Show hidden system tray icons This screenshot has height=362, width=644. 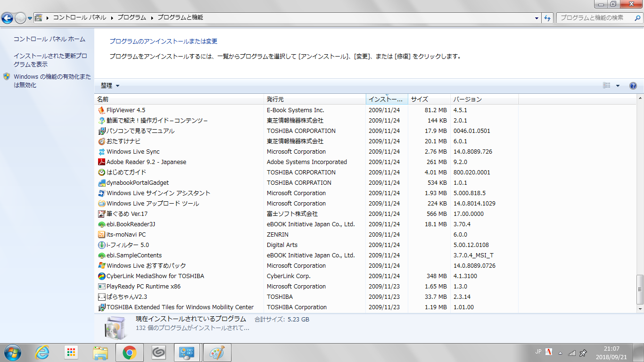coord(560,353)
